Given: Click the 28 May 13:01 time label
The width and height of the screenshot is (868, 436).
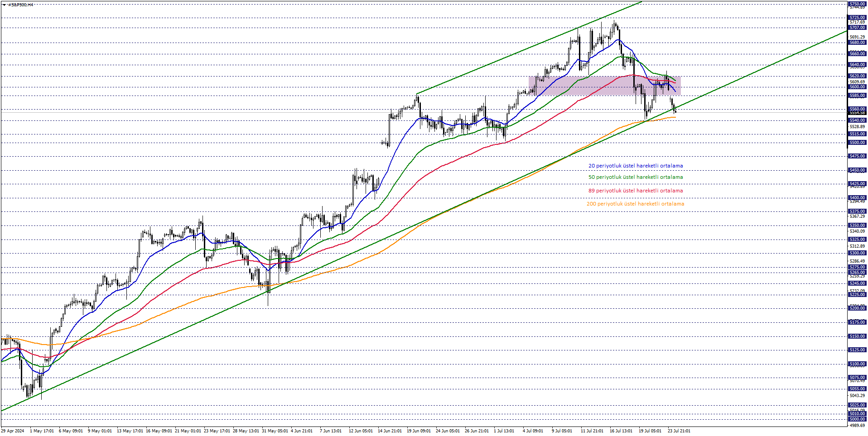Looking at the screenshot, I should [246, 431].
